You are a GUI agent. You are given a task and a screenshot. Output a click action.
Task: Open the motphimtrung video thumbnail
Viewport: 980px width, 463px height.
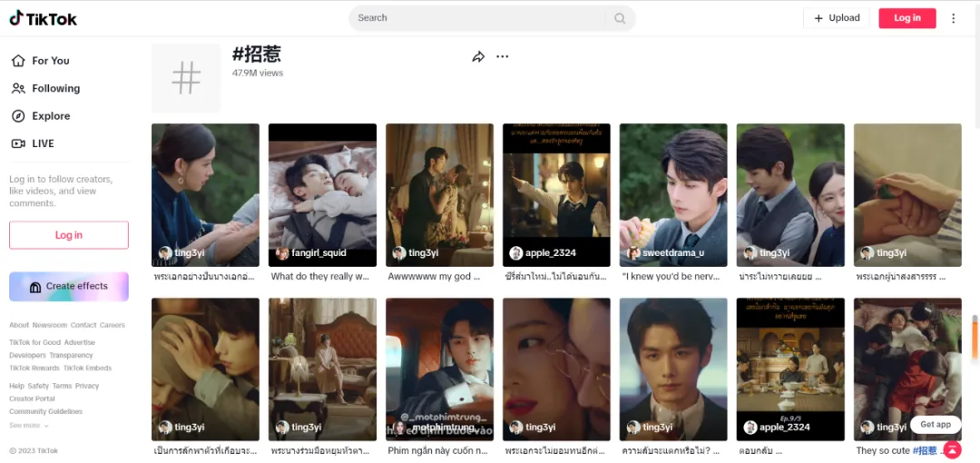click(x=439, y=369)
